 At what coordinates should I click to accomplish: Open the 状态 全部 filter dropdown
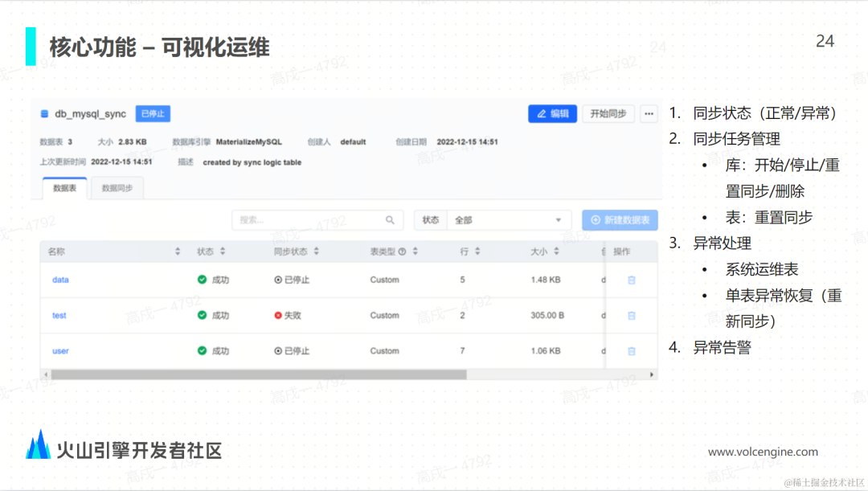click(508, 219)
